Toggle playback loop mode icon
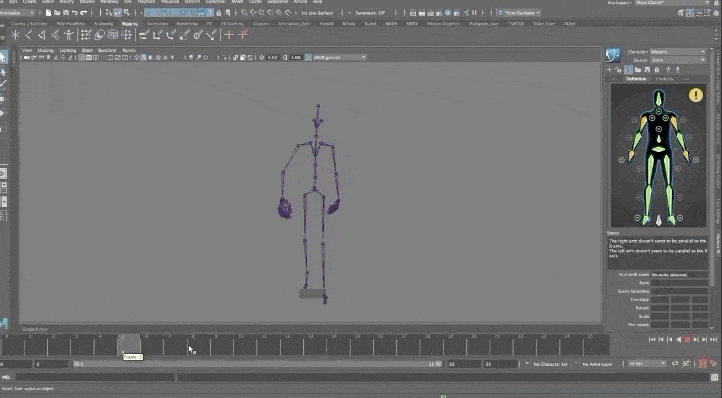Viewport: 722px width, 398px height. 675,364
